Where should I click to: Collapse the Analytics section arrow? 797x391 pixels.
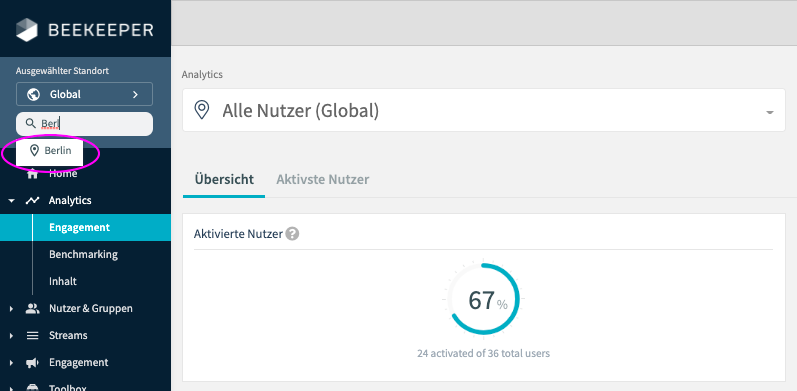pyautogui.click(x=11, y=201)
